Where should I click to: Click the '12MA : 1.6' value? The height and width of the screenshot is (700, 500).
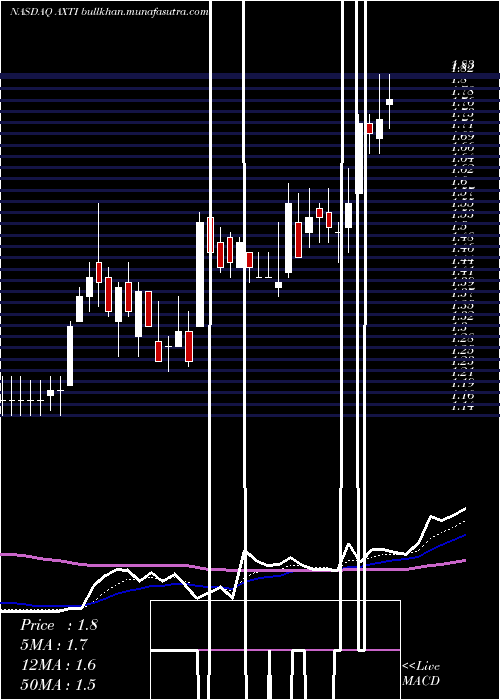58,665
